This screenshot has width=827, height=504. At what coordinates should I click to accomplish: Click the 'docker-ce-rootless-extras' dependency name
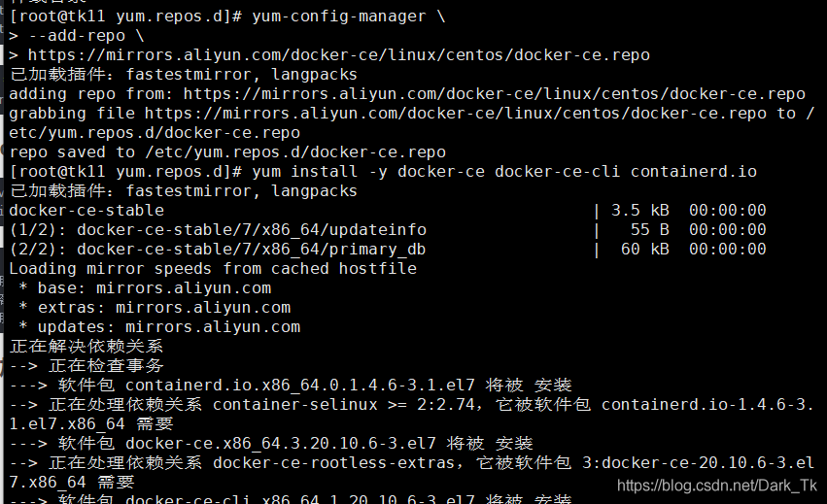coord(333,463)
